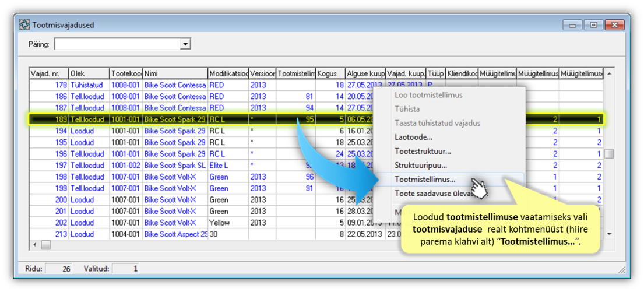Click Tootmistellimus value 81
The width and height of the screenshot is (644, 292).
click(x=296, y=97)
